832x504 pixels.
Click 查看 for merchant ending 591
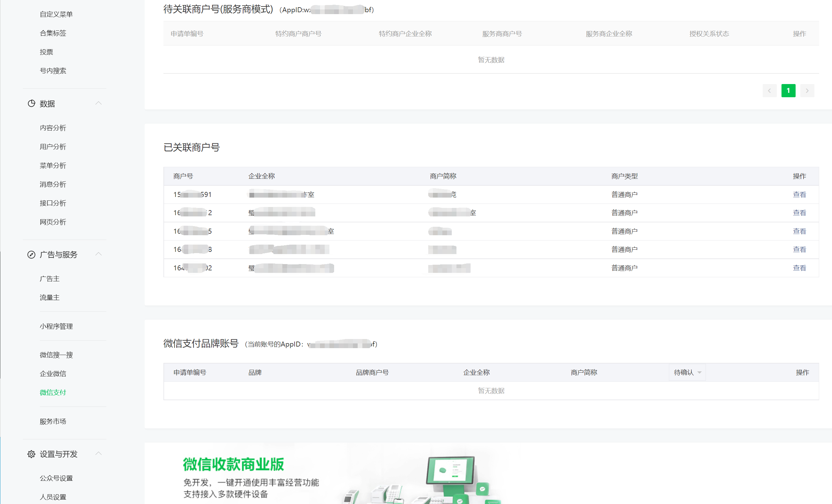tap(799, 194)
